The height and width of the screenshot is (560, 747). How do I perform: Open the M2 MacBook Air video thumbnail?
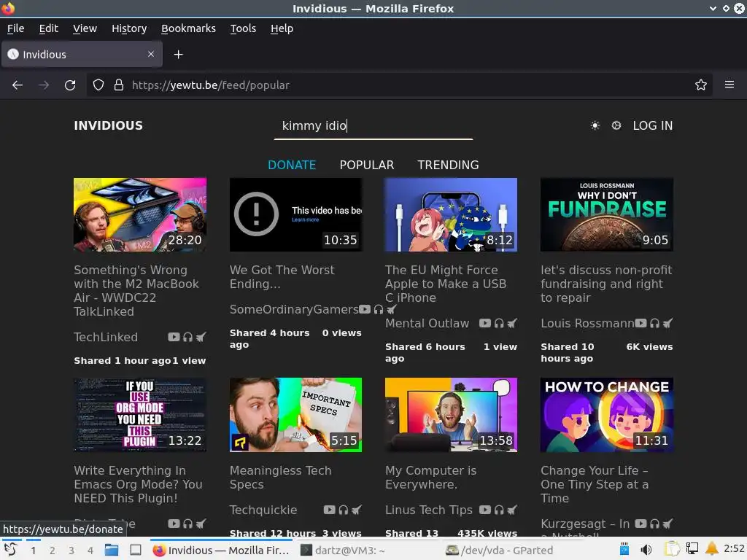[x=140, y=215]
